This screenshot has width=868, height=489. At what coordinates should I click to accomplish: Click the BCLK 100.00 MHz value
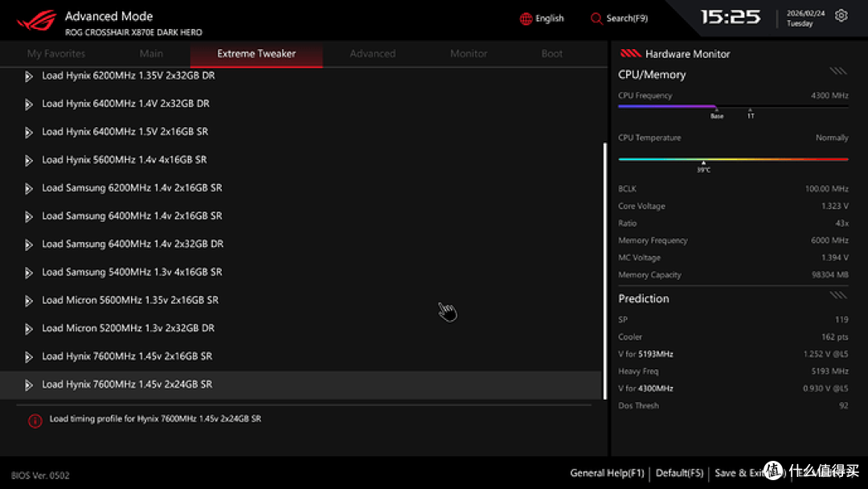pyautogui.click(x=826, y=189)
